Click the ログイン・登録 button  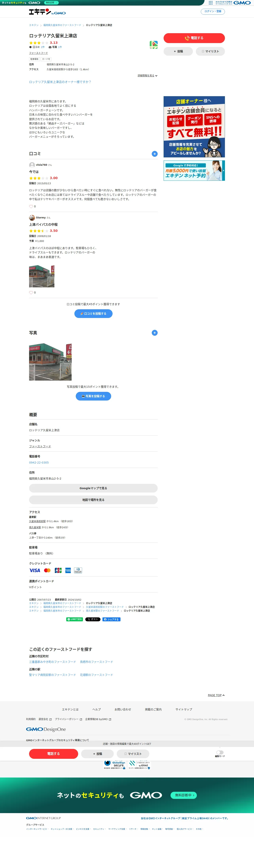pos(213,11)
